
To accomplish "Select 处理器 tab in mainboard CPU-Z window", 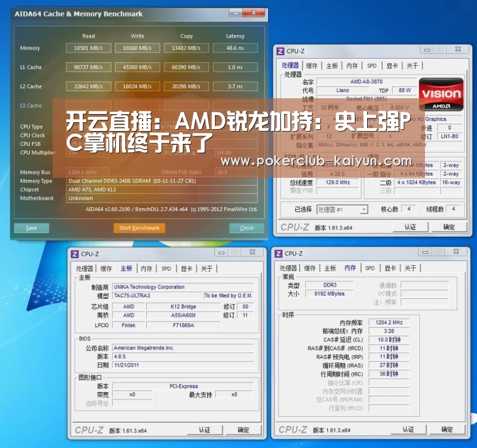I will pyautogui.click(x=84, y=268).
